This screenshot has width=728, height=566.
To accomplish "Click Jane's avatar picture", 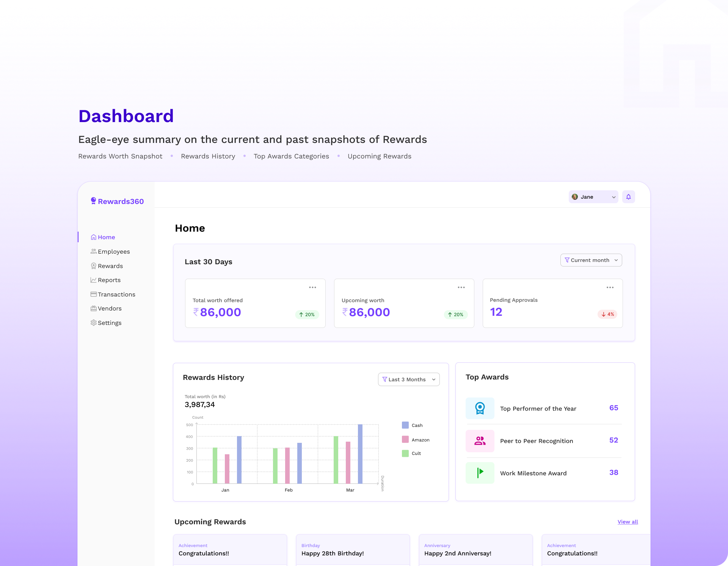I will [x=575, y=197].
